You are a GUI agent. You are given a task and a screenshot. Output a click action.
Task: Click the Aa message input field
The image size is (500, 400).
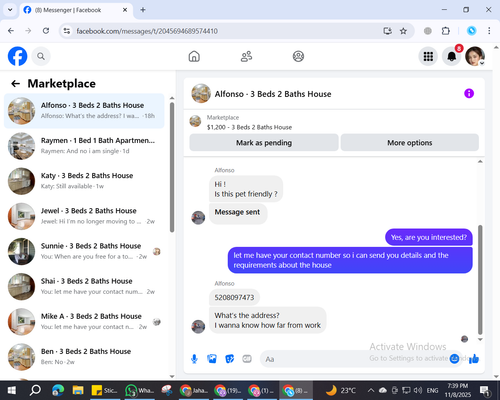click(362, 359)
